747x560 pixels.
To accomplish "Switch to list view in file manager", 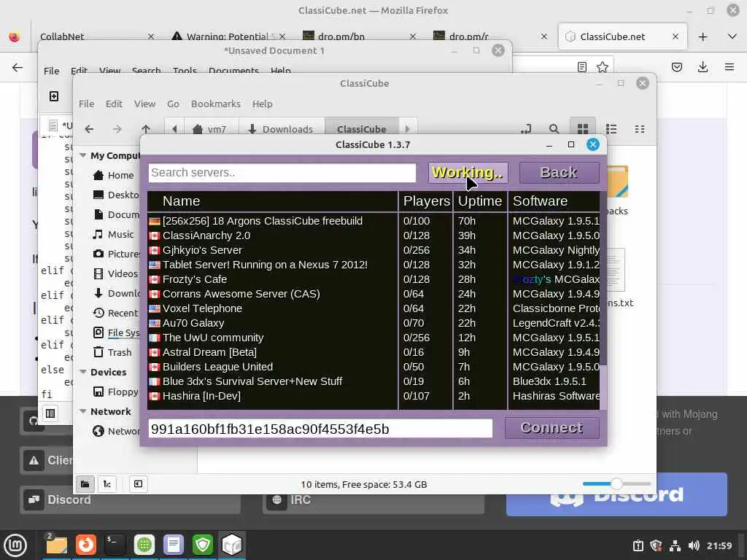I will click(x=611, y=129).
